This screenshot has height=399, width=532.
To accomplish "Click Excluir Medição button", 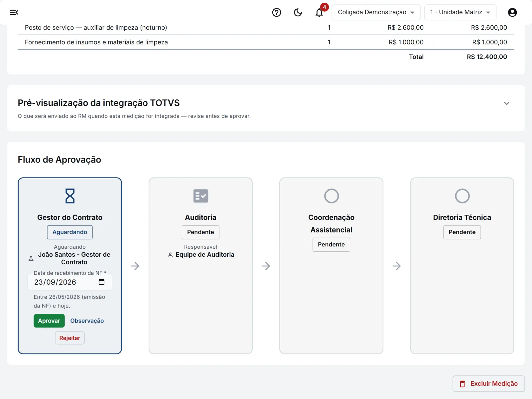I will 489,384.
